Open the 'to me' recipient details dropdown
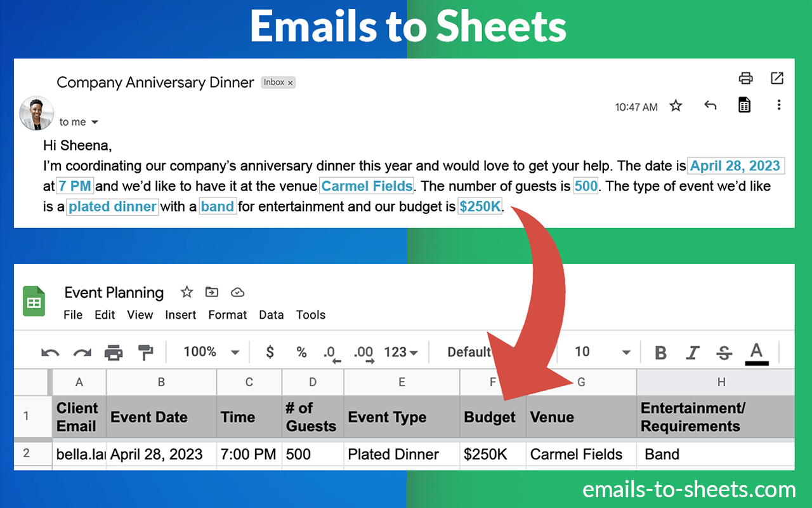 (x=77, y=121)
